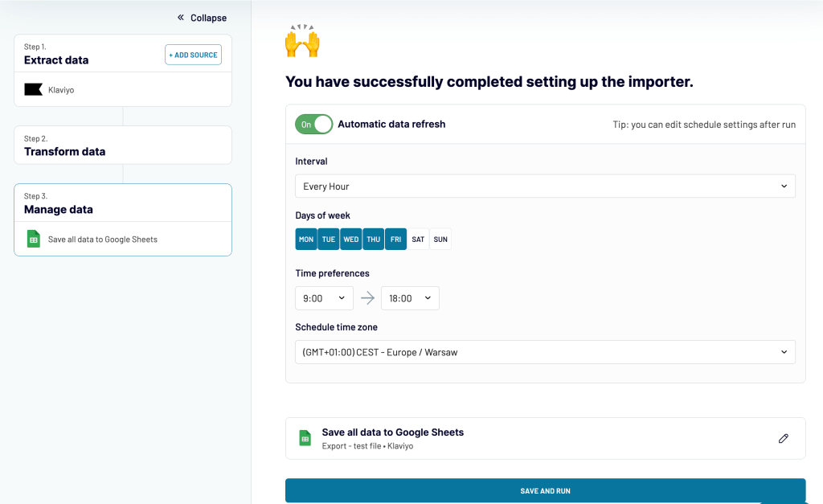The image size is (823, 504).
Task: Click the raised hands success emoji
Action: 301,39
